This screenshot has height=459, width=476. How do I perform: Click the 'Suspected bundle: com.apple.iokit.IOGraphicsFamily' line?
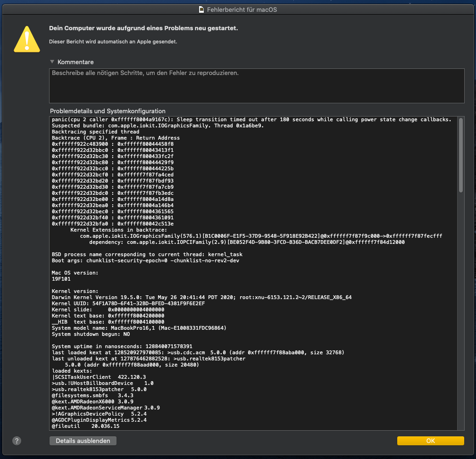point(158,125)
